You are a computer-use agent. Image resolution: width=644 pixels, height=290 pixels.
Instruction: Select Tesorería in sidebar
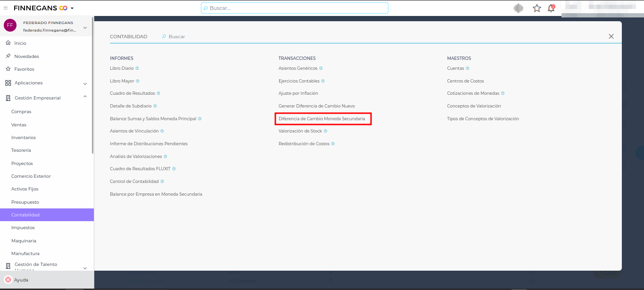point(21,150)
